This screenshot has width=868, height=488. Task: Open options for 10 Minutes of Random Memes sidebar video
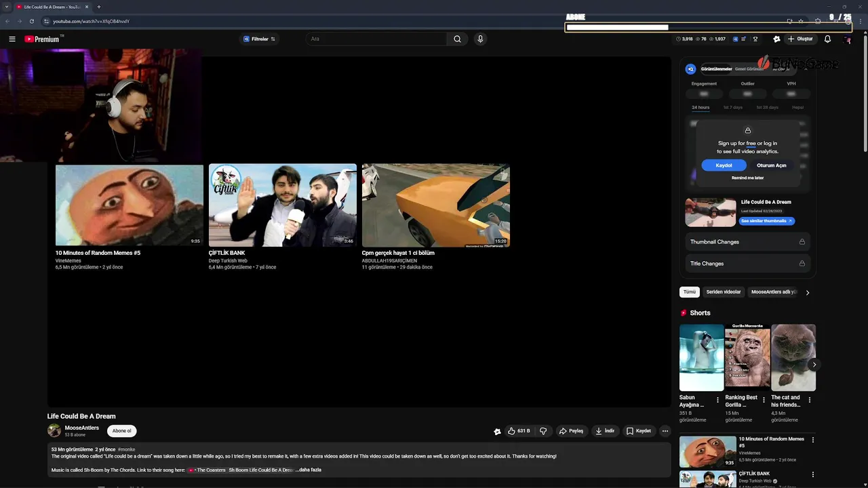(x=813, y=440)
